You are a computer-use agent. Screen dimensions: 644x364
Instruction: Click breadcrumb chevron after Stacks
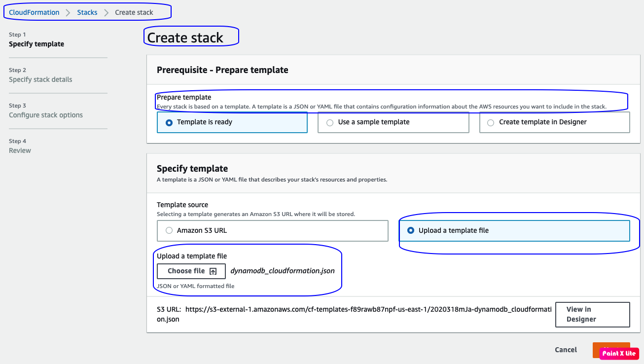click(x=106, y=12)
